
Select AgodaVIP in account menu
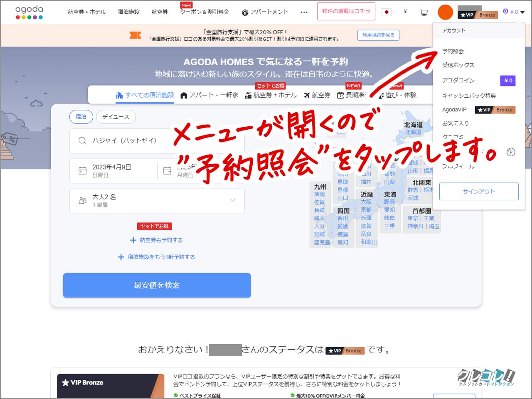point(454,110)
